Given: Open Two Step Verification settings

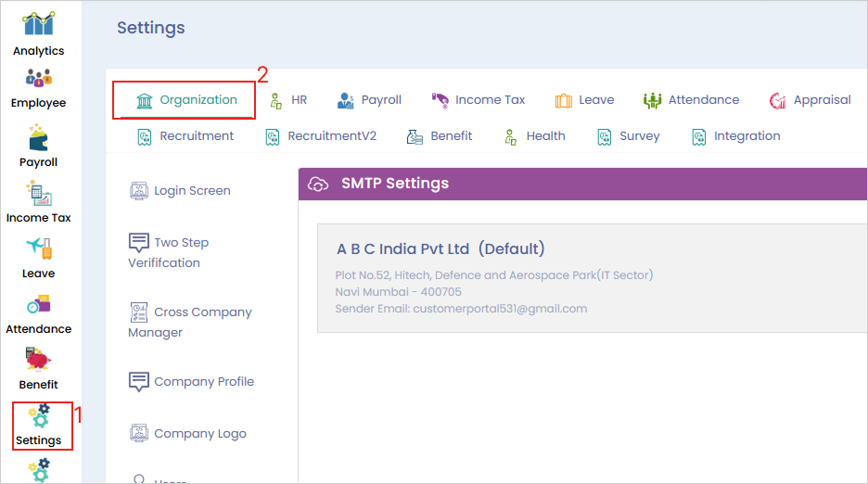Looking at the screenshot, I should click(x=170, y=252).
